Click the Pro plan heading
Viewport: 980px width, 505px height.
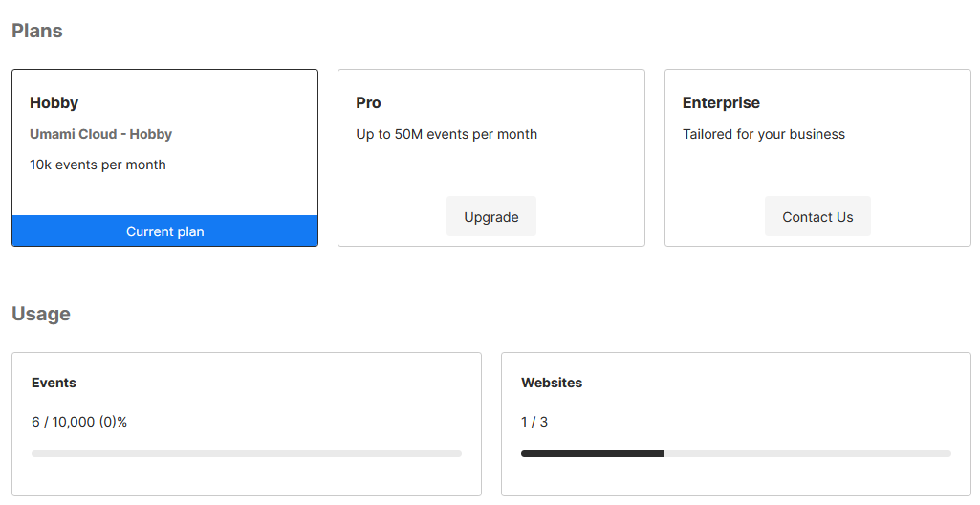(x=368, y=103)
